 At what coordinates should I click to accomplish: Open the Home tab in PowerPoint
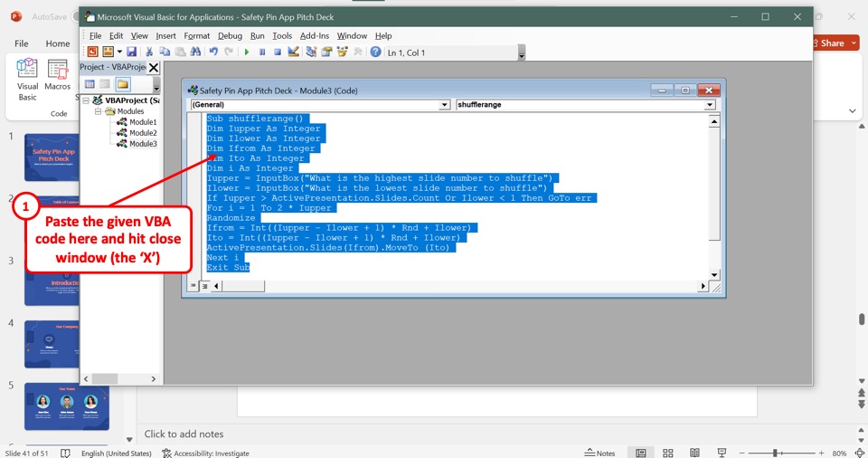tap(58, 43)
